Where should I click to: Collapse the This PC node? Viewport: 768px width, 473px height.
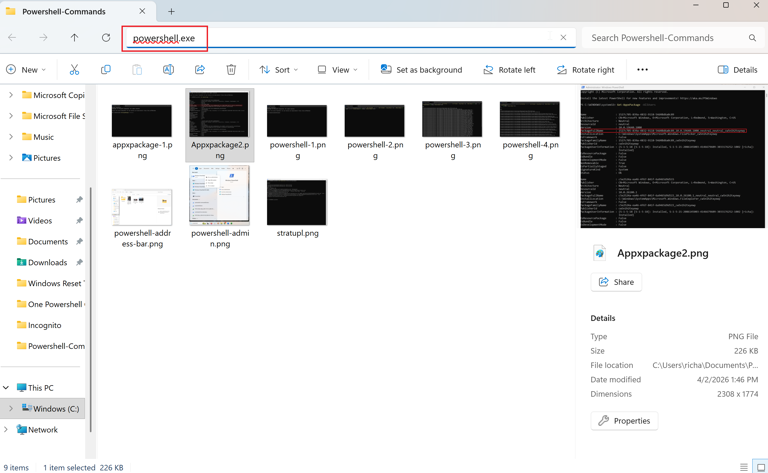coord(6,388)
